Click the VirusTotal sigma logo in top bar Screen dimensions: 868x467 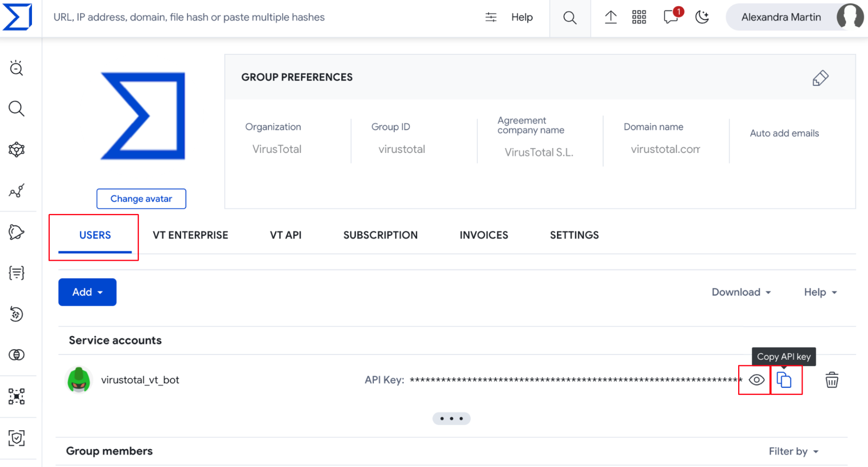(17, 17)
